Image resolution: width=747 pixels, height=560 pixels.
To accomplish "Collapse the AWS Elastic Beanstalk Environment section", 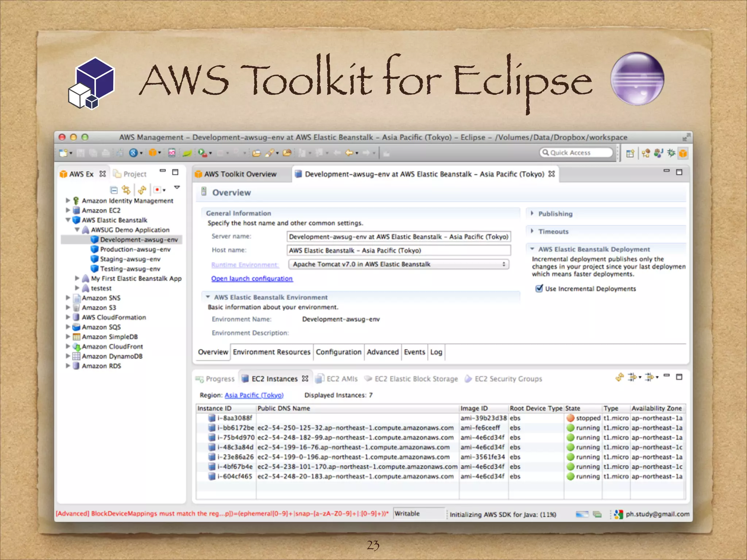I will (208, 297).
